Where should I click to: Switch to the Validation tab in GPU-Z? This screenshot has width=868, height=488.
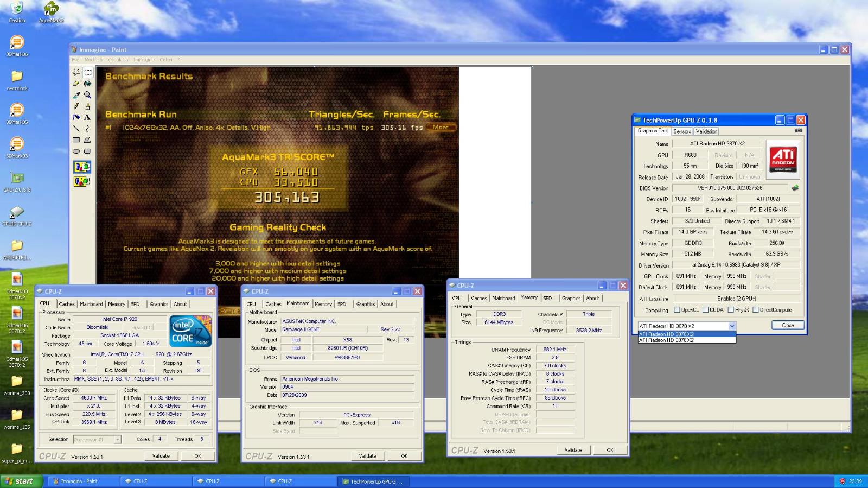pyautogui.click(x=706, y=131)
